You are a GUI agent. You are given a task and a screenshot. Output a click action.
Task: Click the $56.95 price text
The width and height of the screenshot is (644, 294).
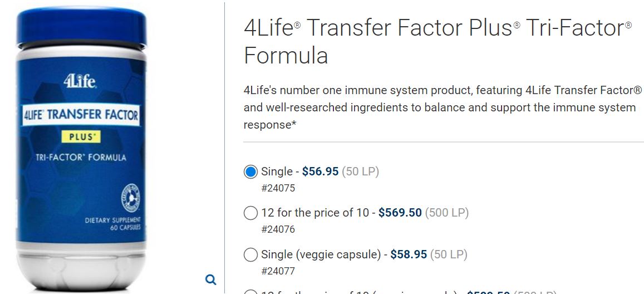click(321, 171)
